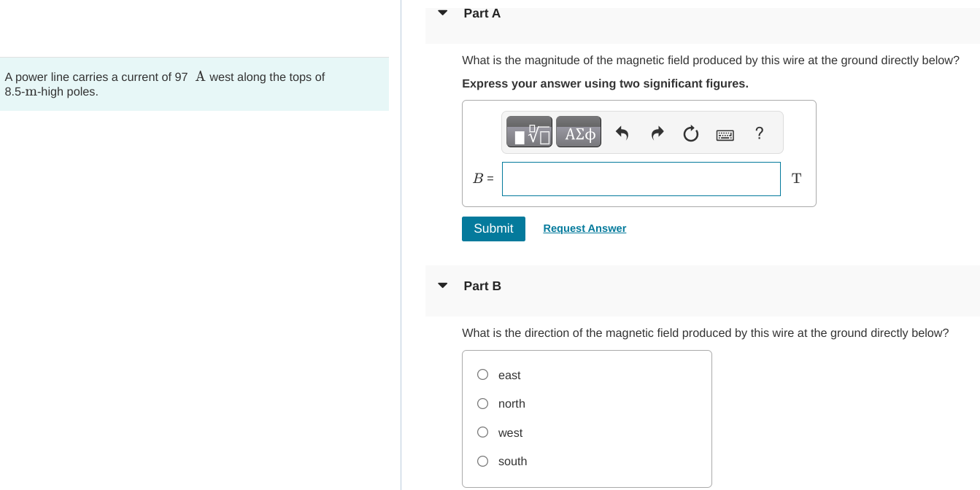Image resolution: width=980 pixels, height=490 pixels.
Task: Click the question mark help icon
Action: (x=760, y=133)
